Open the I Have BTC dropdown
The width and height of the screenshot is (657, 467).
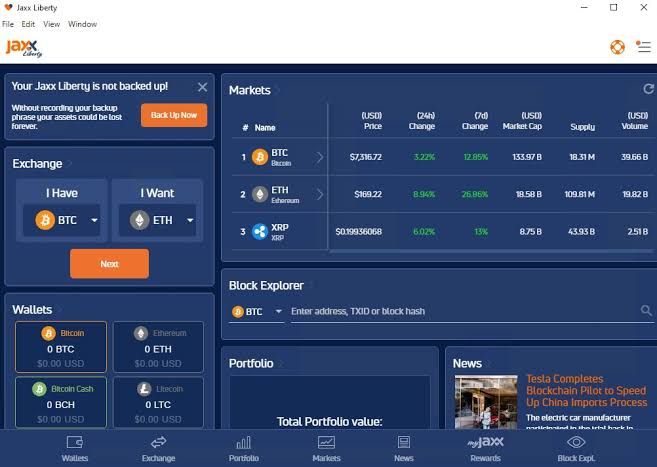point(62,220)
